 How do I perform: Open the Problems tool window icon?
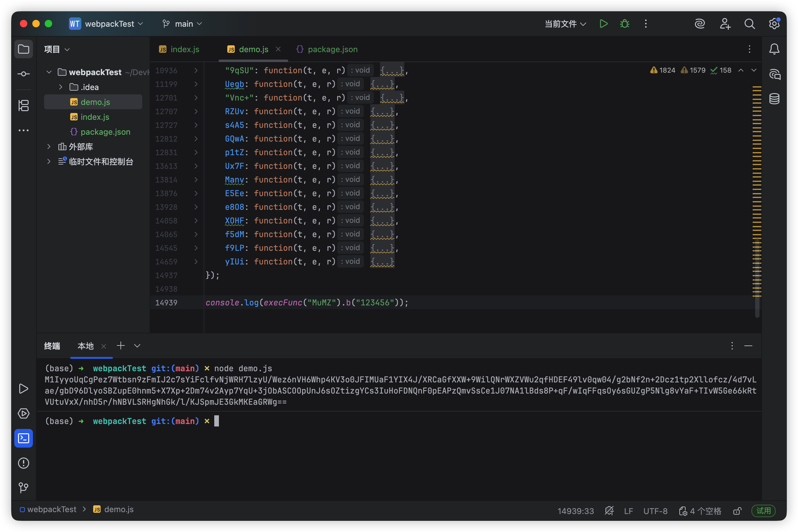pos(23,463)
